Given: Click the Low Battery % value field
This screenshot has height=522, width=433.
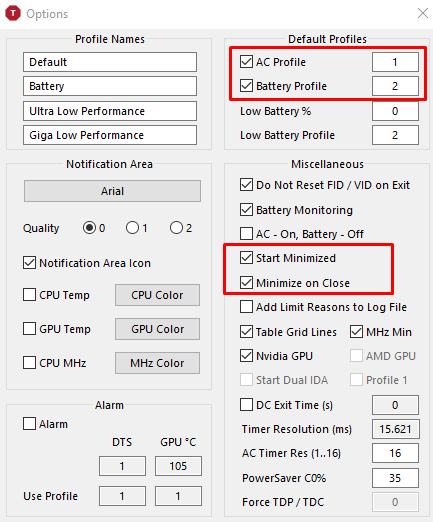Looking at the screenshot, I should (395, 111).
